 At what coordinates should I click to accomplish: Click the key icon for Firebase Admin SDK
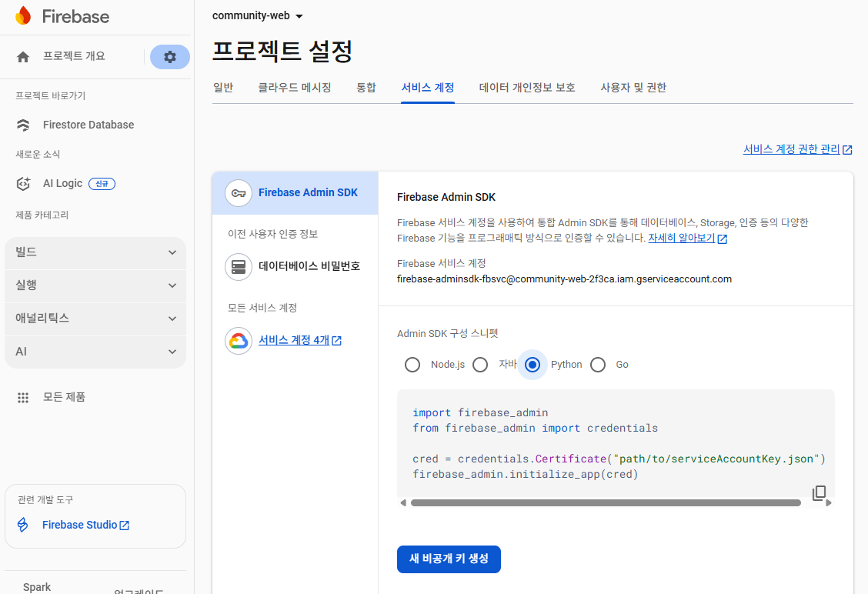[x=239, y=193]
